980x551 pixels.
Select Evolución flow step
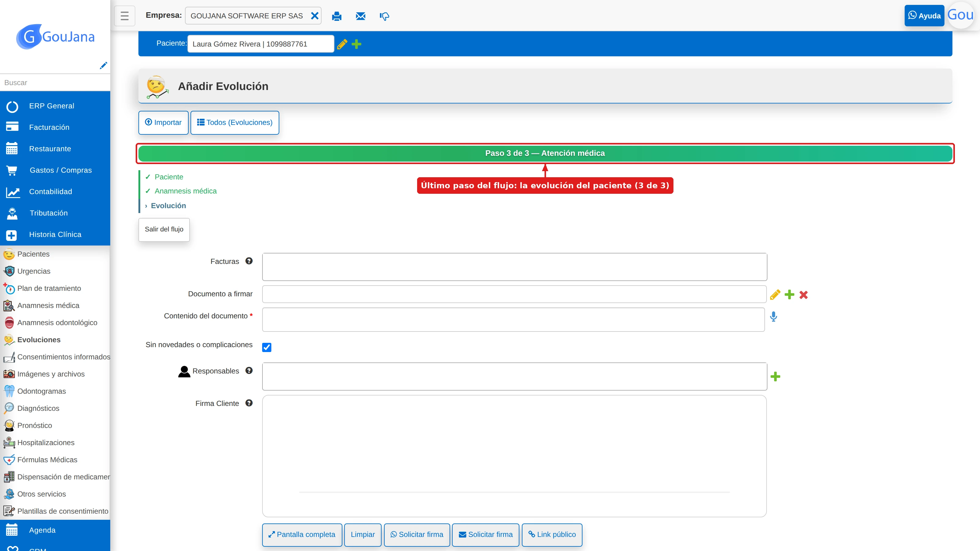tap(168, 206)
